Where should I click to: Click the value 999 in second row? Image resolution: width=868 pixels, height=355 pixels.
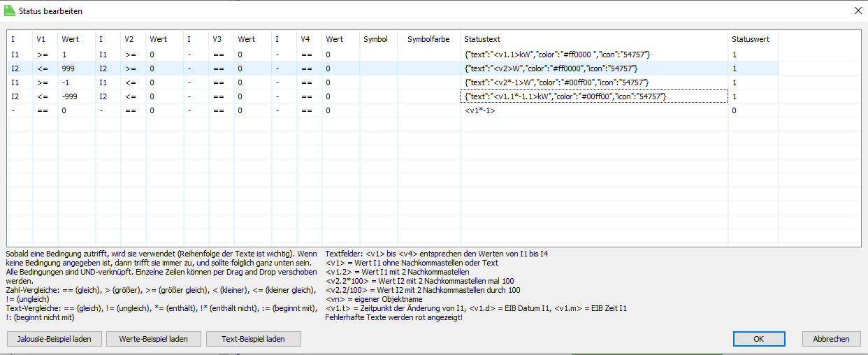click(x=68, y=68)
